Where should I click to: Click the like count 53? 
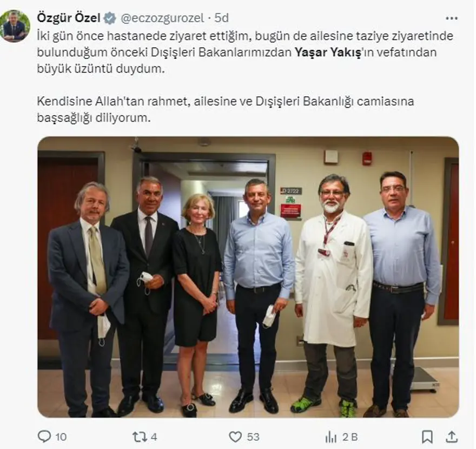click(x=253, y=437)
